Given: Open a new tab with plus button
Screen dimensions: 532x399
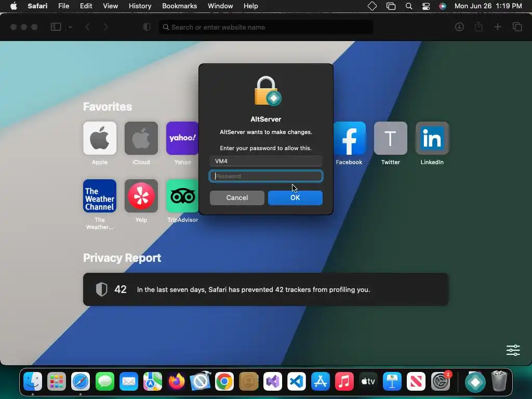Looking at the screenshot, I should [x=497, y=27].
